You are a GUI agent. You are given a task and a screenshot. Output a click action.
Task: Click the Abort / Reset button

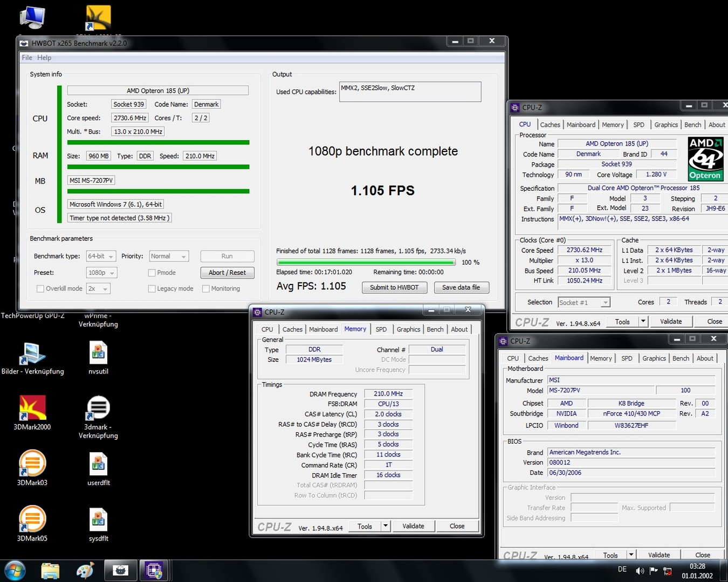coord(227,273)
